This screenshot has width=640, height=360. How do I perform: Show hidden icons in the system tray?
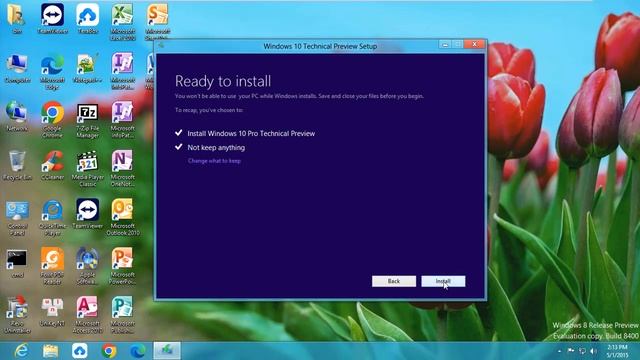560,351
